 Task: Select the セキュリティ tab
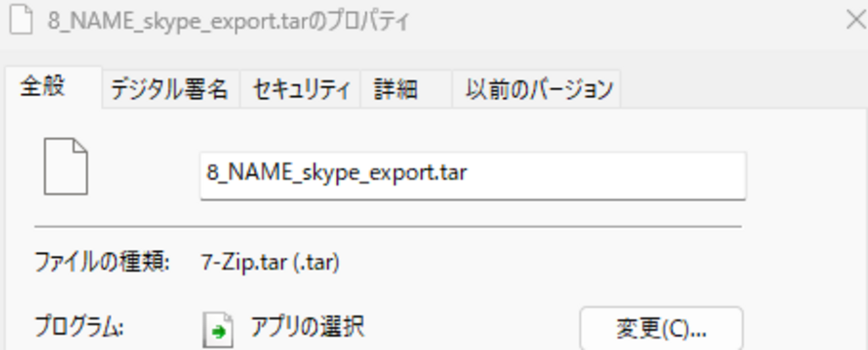tap(301, 90)
